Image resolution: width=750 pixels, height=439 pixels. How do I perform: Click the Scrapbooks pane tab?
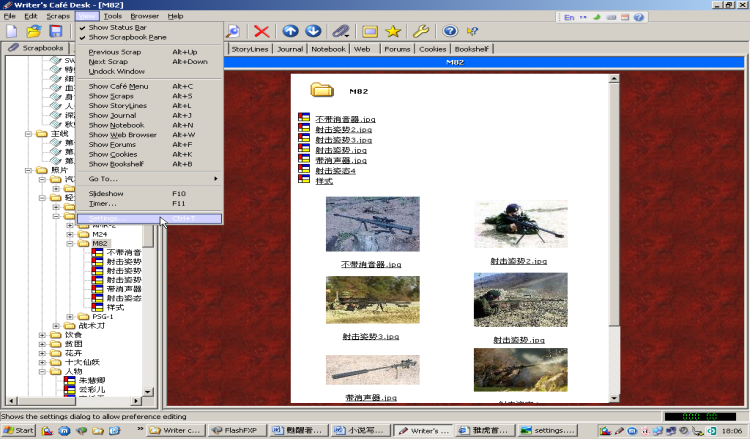click(36, 48)
